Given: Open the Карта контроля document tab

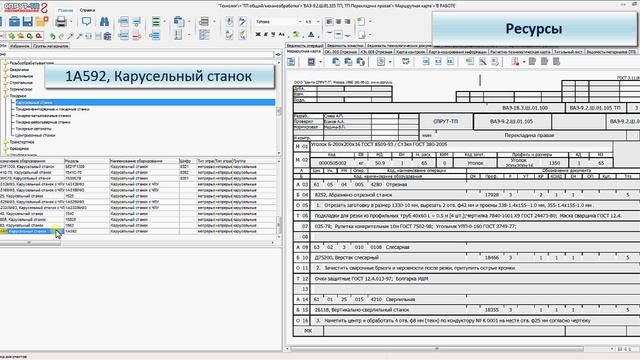Looking at the screenshot, I should (x=411, y=52).
